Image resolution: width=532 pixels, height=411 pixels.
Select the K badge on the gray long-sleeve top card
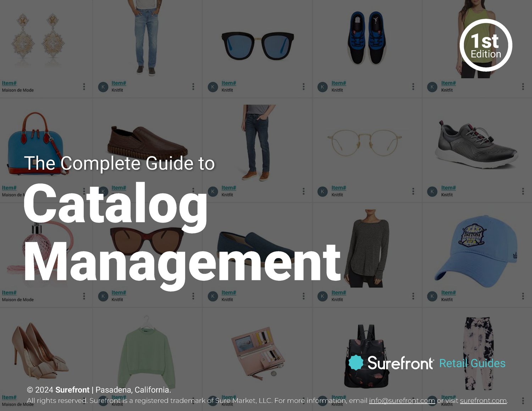click(322, 296)
